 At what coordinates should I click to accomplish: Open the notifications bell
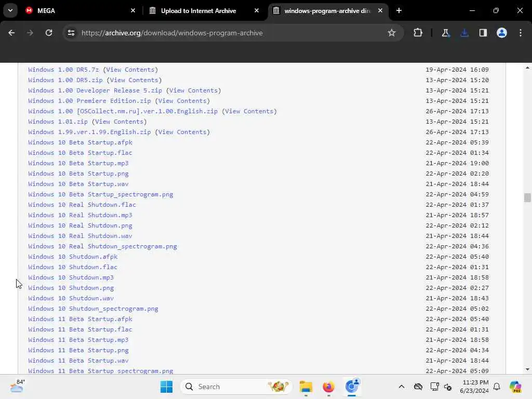point(497,387)
